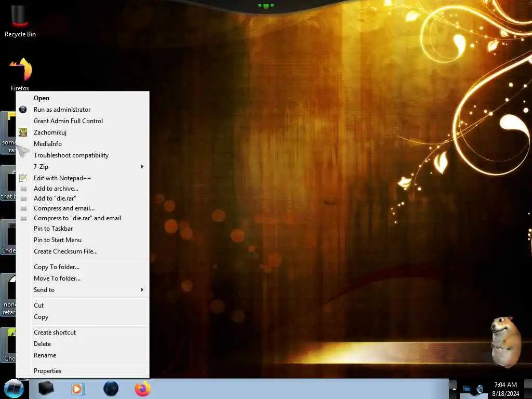Select the Zachomikuj menu entry

[x=83, y=132]
